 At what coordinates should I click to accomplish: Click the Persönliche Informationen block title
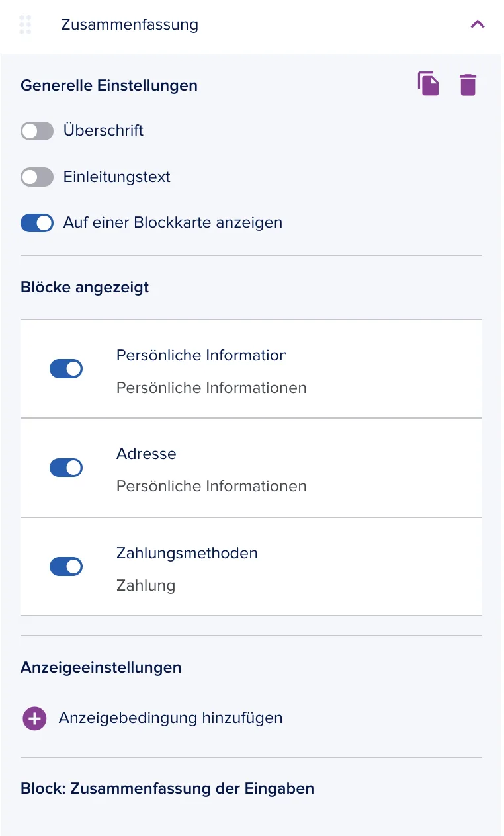(201, 355)
